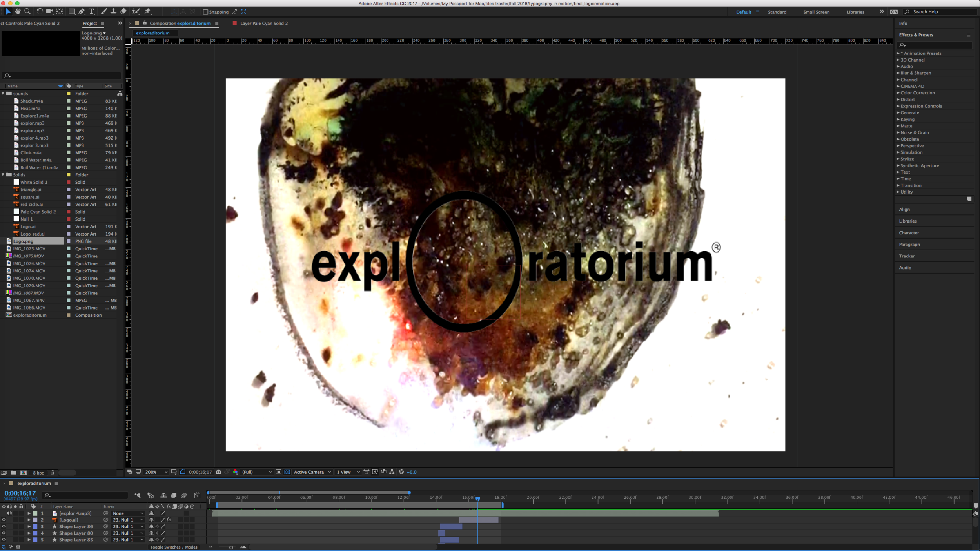980x551 pixels.
Task: Hide Shape Layer 85 visibility eye
Action: point(4,540)
